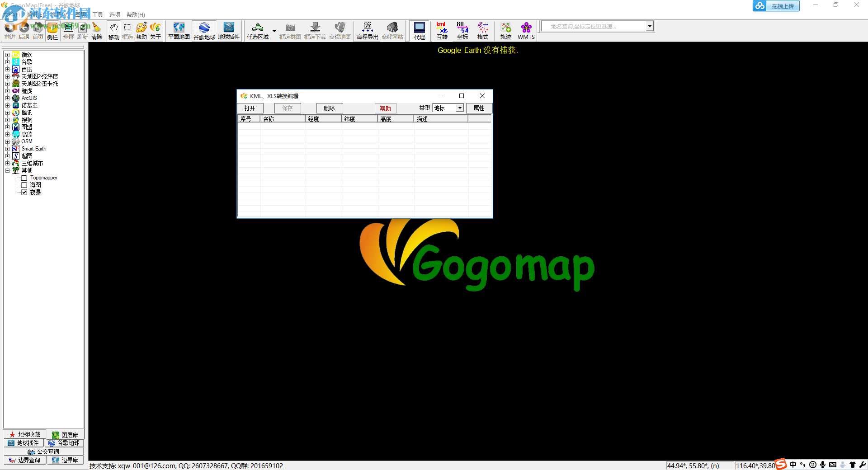Select the 腾讯 tree item
This screenshot has height=470, width=868.
point(27,113)
